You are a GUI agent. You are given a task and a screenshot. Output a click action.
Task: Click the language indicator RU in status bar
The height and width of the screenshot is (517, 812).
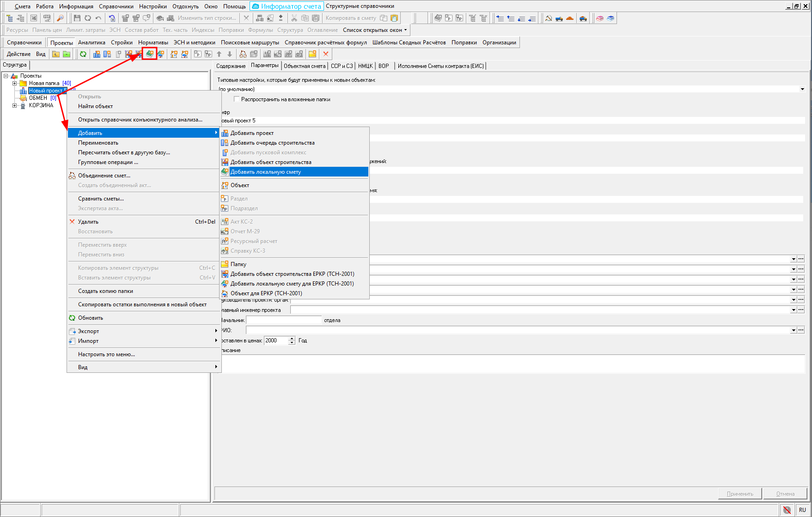coord(802,510)
